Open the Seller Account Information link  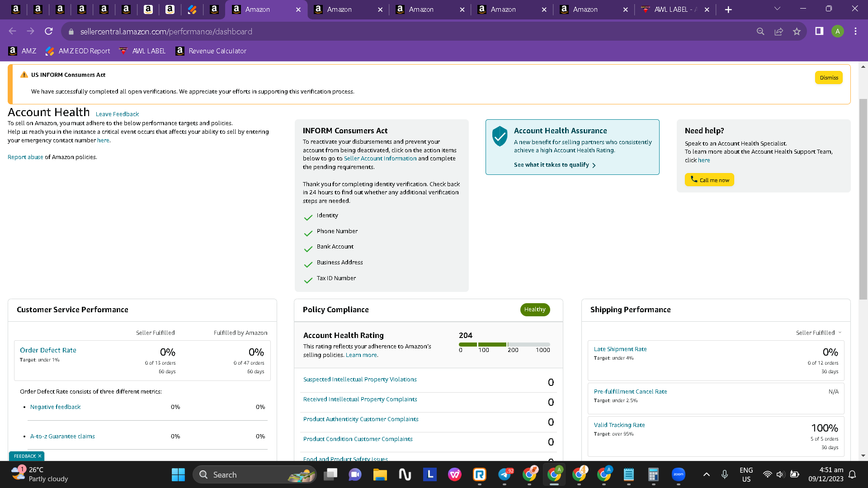pos(380,159)
